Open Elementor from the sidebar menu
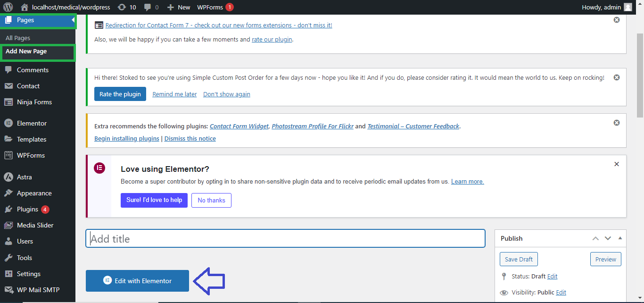The width and height of the screenshot is (644, 303). click(x=32, y=123)
